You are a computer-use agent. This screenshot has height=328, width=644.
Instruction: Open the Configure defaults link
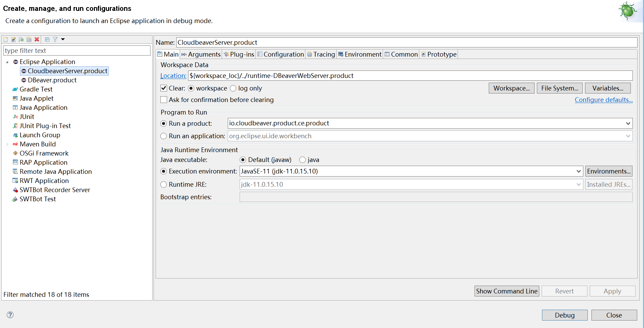tap(603, 100)
